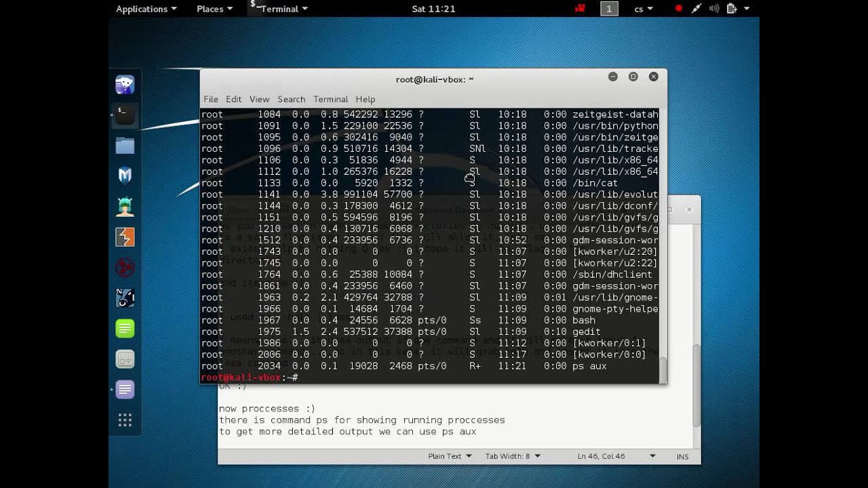Switch to gedit purple dock icon

pyautogui.click(x=125, y=390)
